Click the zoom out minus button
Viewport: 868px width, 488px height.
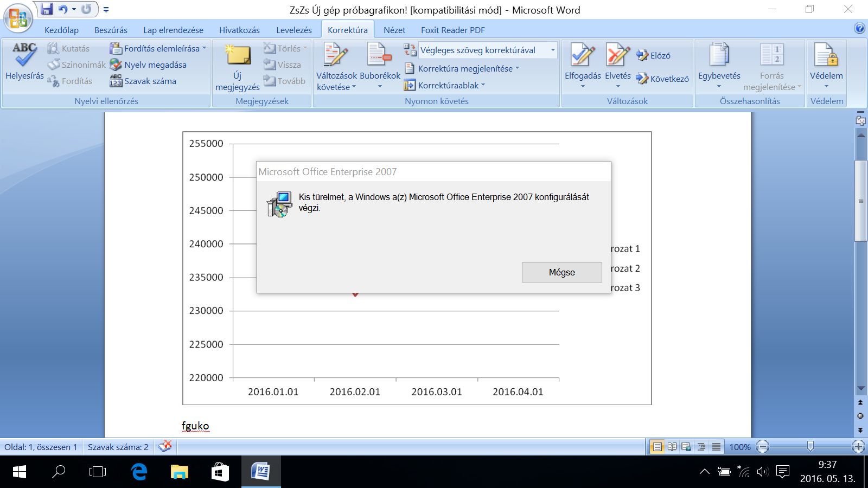(x=763, y=447)
